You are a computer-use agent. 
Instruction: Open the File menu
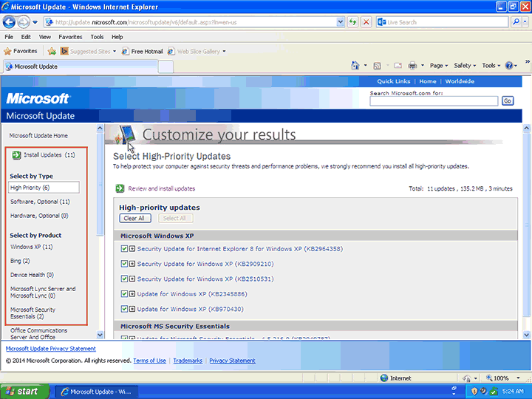click(9, 37)
